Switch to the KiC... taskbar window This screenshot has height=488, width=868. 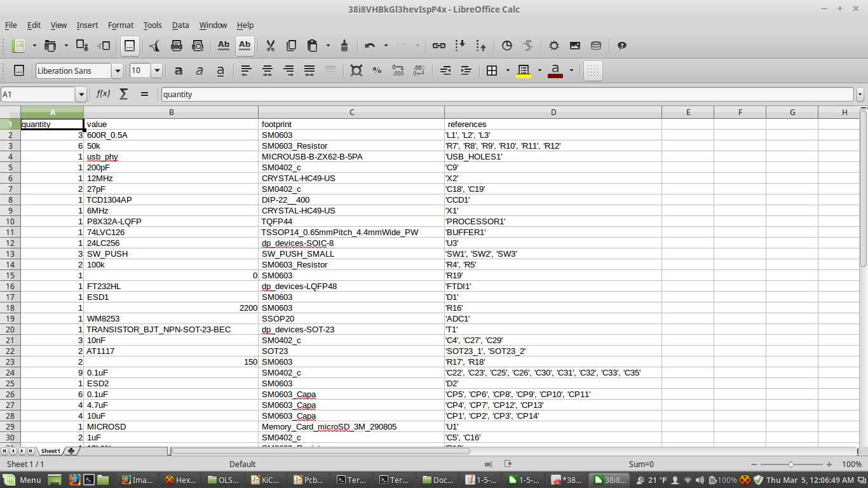266,480
